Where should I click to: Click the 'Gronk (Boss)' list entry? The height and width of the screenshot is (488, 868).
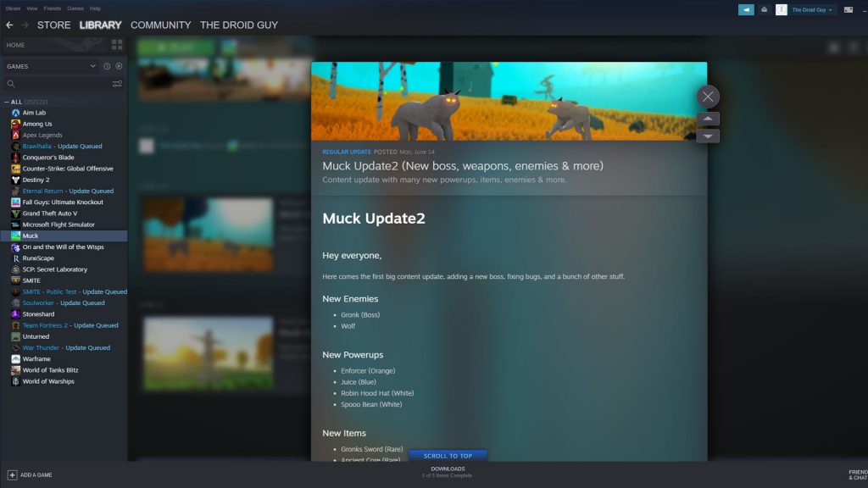pyautogui.click(x=360, y=315)
